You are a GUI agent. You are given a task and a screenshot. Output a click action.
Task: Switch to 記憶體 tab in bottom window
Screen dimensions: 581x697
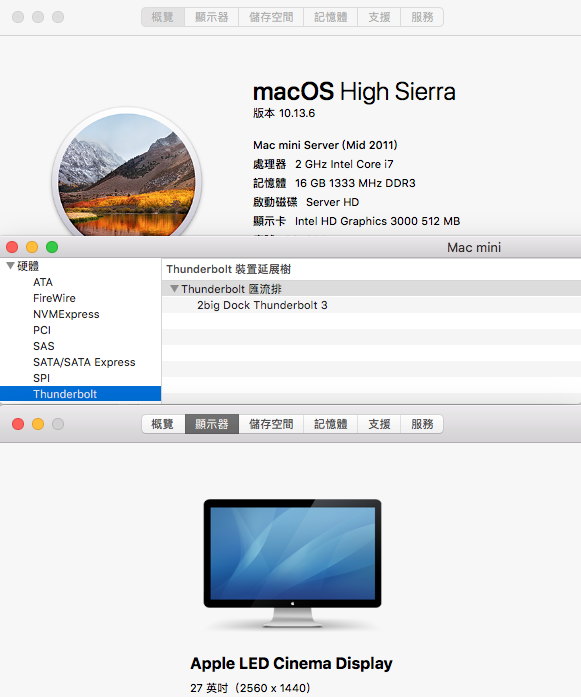point(330,424)
